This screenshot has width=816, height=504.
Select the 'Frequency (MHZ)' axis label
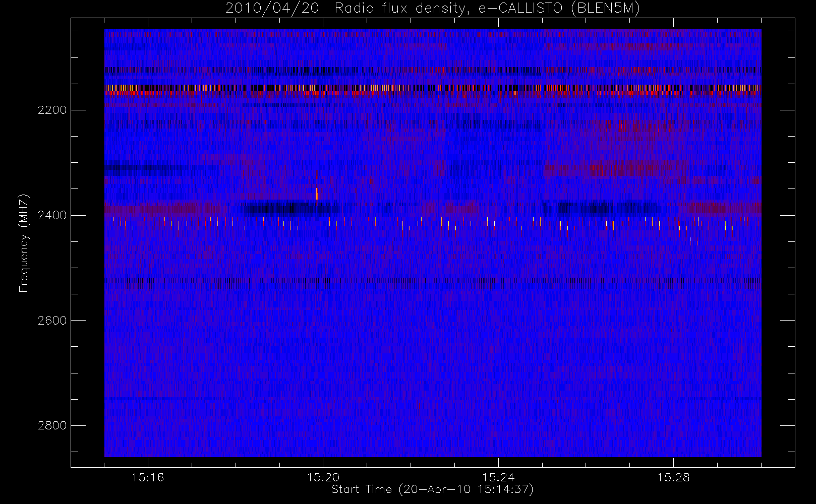pyautogui.click(x=24, y=243)
